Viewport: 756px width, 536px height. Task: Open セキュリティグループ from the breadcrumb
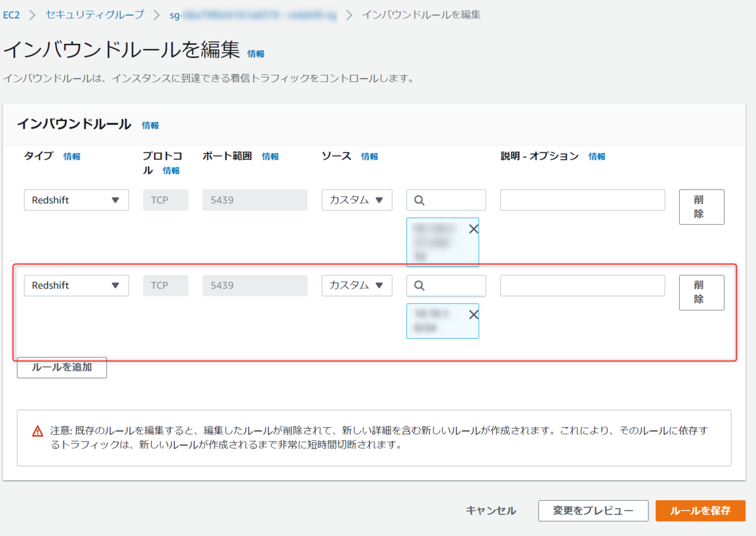pos(95,14)
